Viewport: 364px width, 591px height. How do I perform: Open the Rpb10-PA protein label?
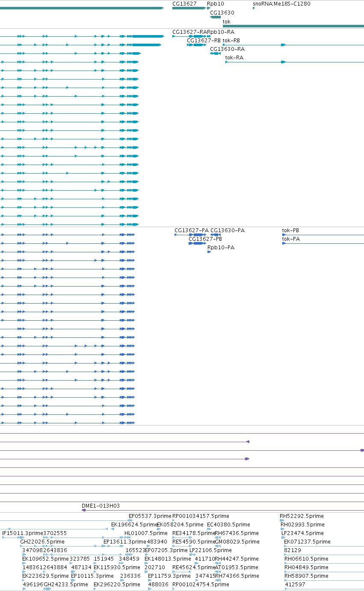pyautogui.click(x=221, y=248)
